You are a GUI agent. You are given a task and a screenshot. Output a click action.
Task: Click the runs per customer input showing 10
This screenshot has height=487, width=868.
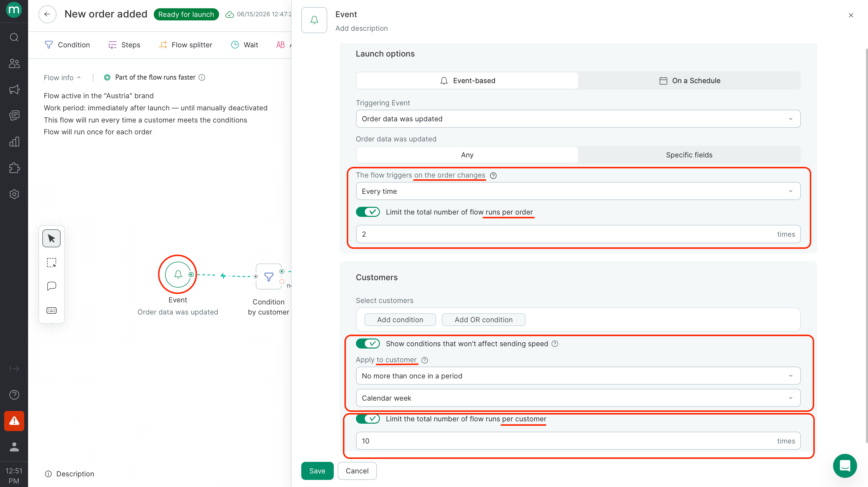click(578, 441)
